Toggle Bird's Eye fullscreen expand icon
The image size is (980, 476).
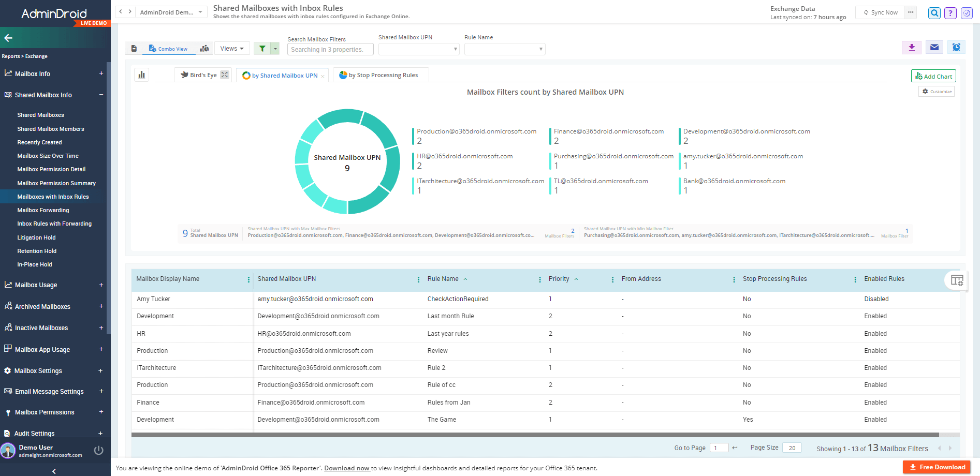tap(224, 75)
